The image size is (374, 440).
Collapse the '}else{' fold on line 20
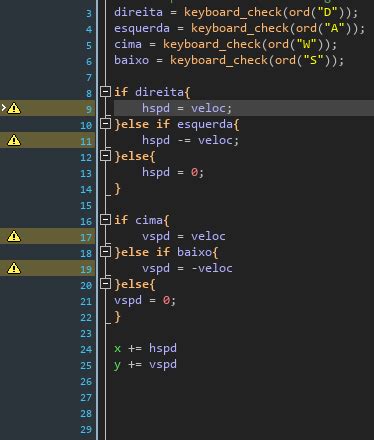click(x=105, y=284)
